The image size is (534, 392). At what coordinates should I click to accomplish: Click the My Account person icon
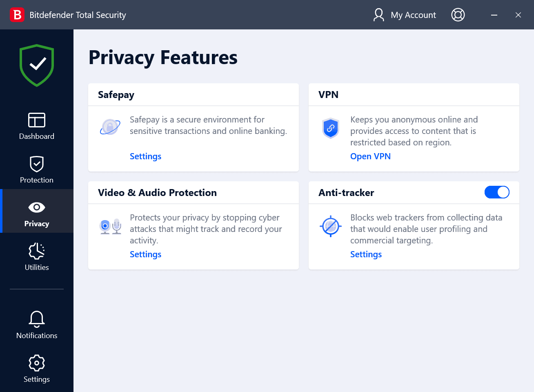[x=378, y=15]
